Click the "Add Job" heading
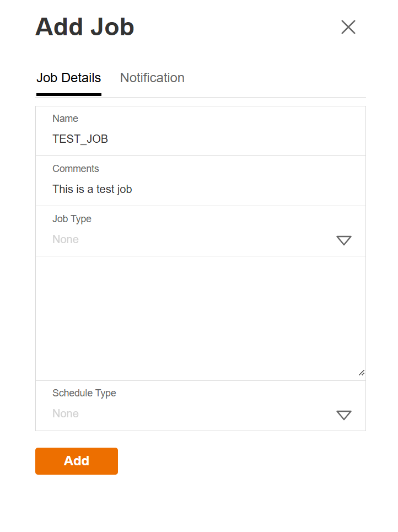 [x=85, y=27]
